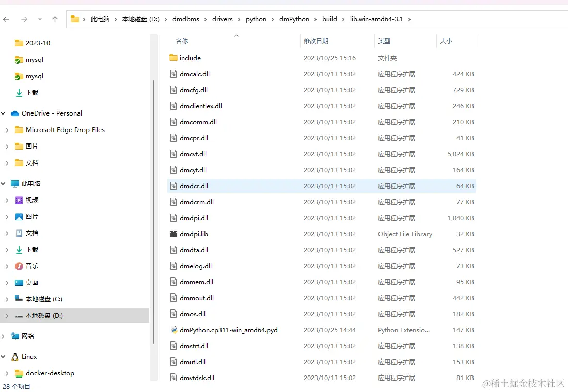
Task: Select dmcvt.dll file icon
Action: point(173,154)
